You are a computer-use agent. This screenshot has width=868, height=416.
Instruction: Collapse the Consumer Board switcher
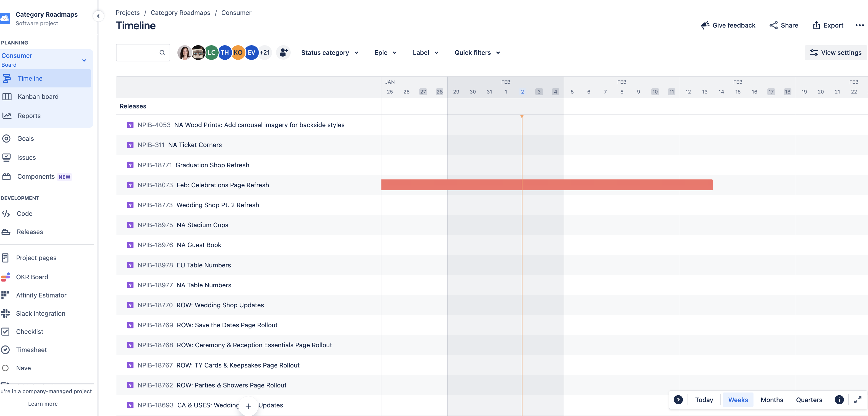pos(84,60)
